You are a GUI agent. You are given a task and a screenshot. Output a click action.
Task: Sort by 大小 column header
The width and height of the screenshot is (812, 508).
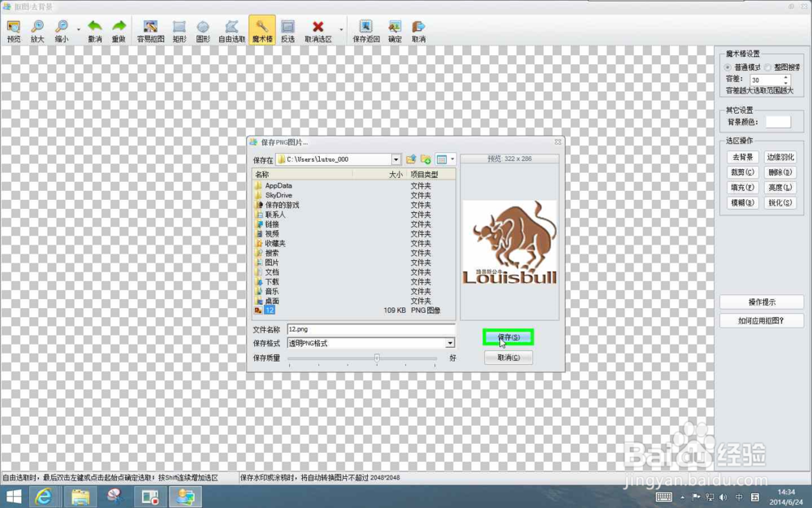pos(379,175)
